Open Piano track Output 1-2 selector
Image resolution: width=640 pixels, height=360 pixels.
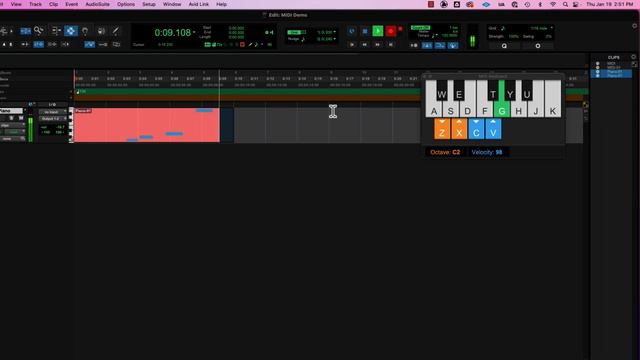point(52,118)
